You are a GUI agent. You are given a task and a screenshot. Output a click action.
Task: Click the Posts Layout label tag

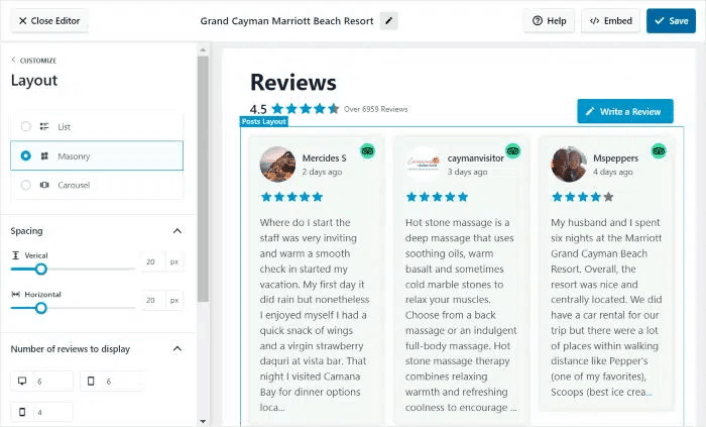264,122
